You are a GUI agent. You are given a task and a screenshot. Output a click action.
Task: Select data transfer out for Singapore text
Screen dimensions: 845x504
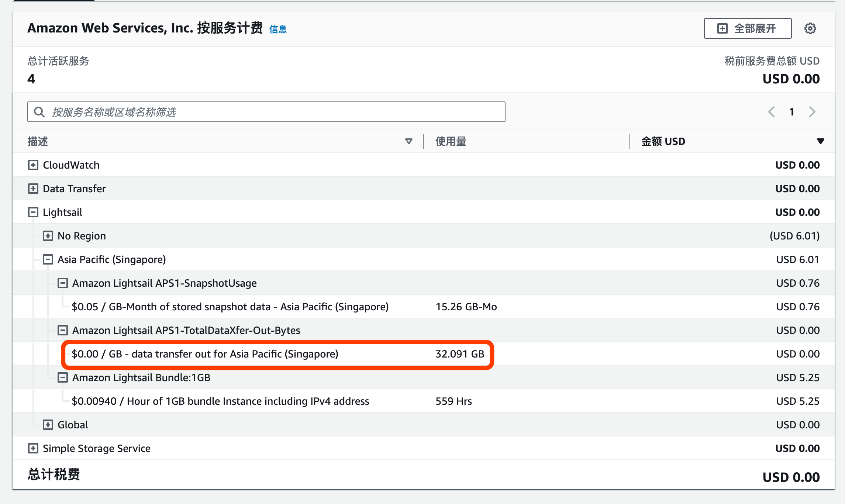205,354
